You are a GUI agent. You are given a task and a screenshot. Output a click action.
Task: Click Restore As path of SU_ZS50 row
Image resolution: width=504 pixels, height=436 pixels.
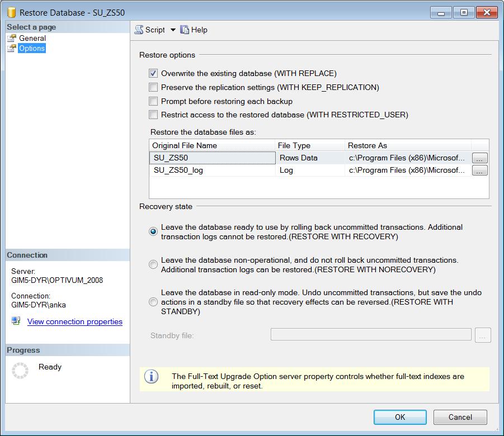pyautogui.click(x=408, y=158)
